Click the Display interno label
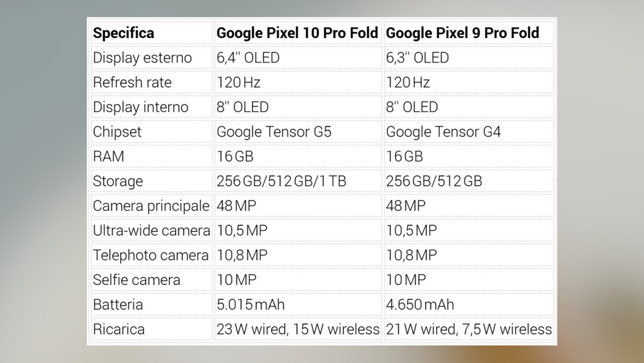The image size is (644, 363). [140, 107]
